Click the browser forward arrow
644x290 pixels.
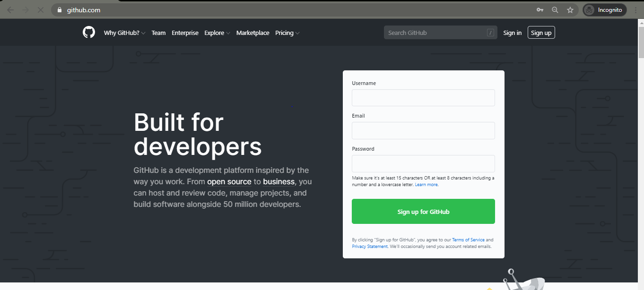tap(26, 10)
